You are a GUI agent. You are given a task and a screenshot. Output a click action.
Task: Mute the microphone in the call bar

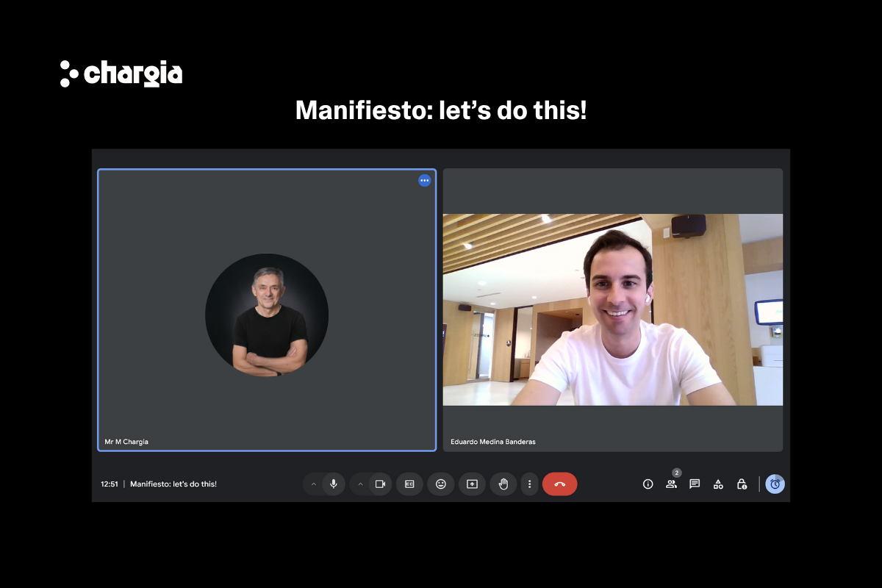tap(334, 484)
